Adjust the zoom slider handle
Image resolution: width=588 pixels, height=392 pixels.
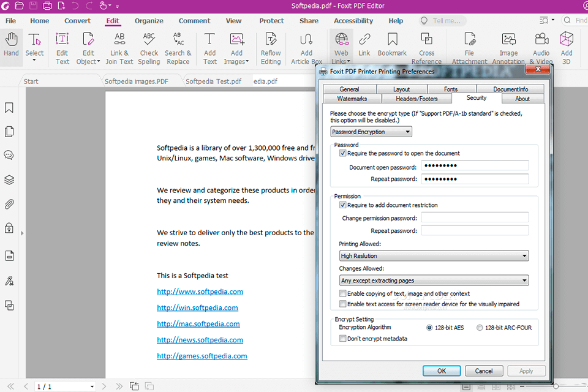(556, 386)
